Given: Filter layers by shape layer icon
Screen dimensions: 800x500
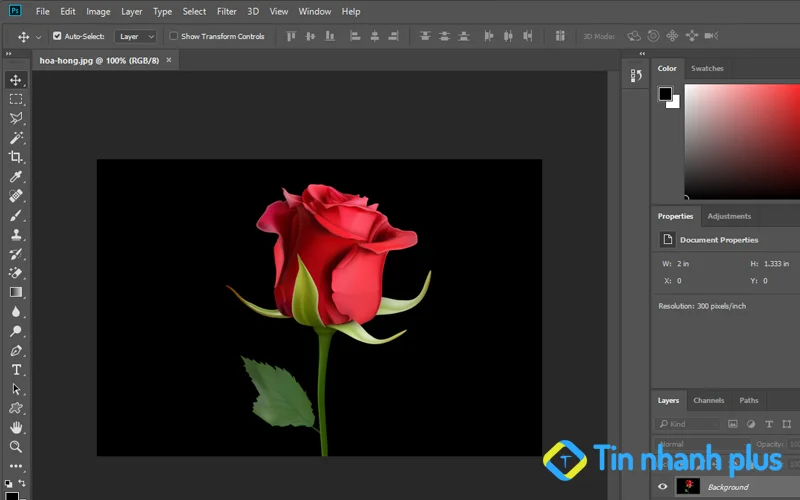Looking at the screenshot, I should click(787, 424).
